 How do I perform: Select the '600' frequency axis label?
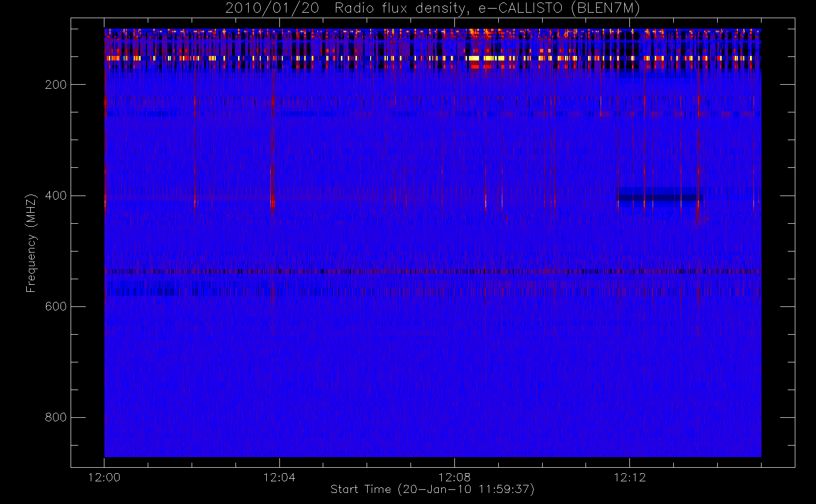[x=56, y=306]
